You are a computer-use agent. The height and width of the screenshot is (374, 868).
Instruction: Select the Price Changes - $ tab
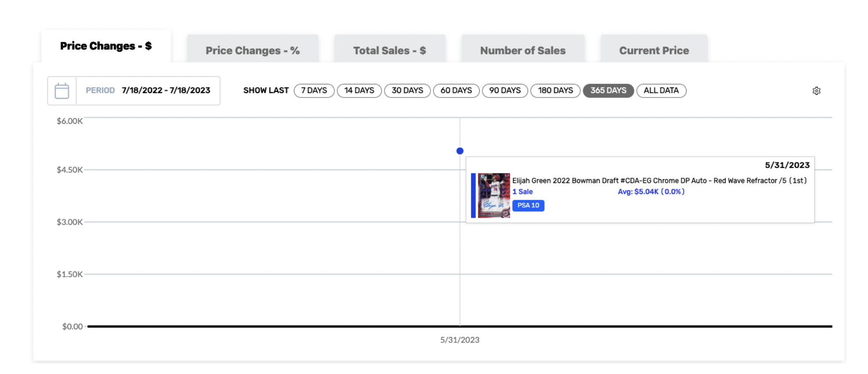[106, 46]
